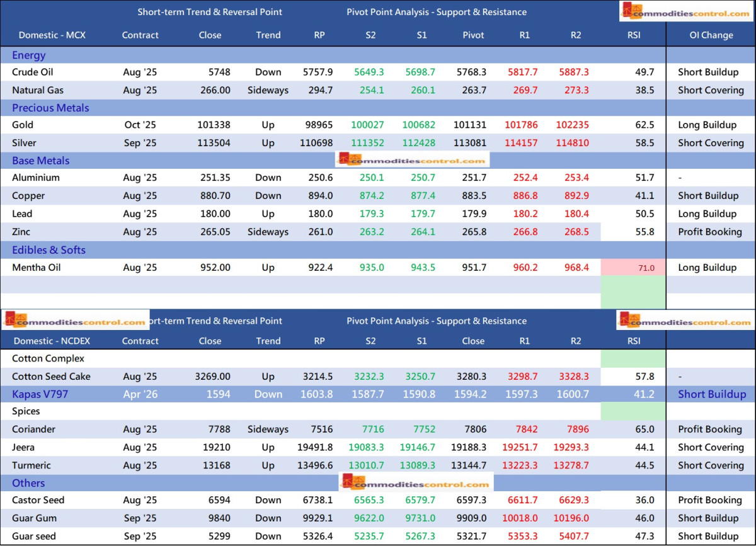756x546 pixels.
Task: Click the commoditiescontrol.com logo above the NCDEX RSI column
Action: [686, 321]
